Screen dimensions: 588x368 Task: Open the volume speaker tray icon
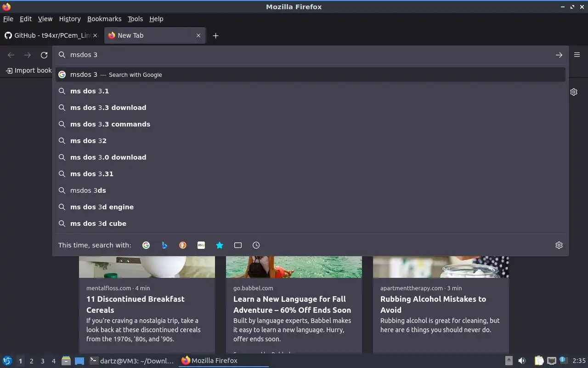click(x=522, y=361)
